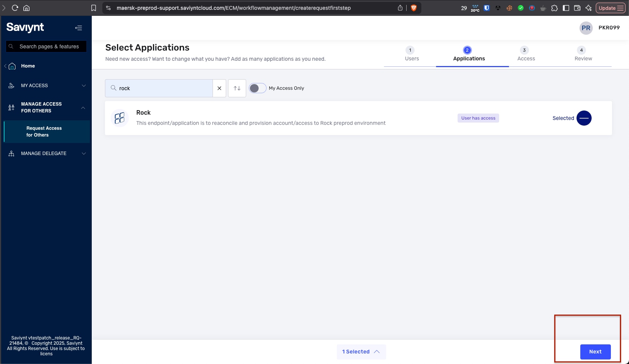Screen dimensions: 629x364
Task: Expand the MY ACCESS section chevron
Action: 83,86
